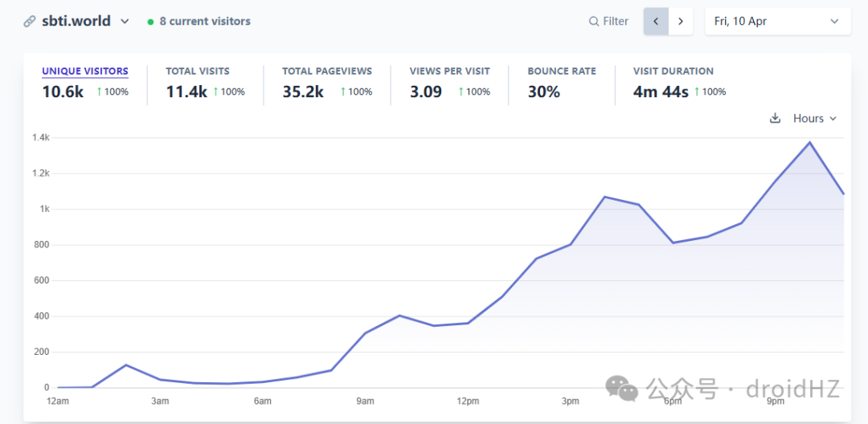
Task: Click the chart peak near 10pm
Action: pyautogui.click(x=810, y=143)
